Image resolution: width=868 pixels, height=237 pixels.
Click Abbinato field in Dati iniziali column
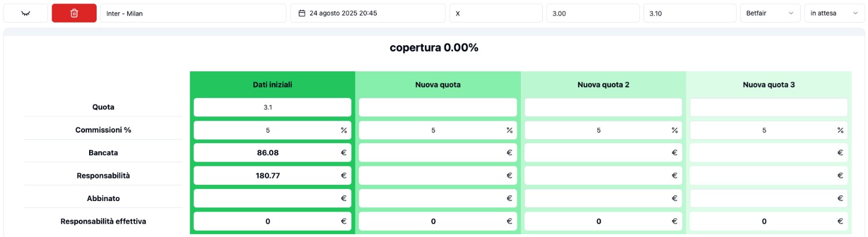point(273,198)
